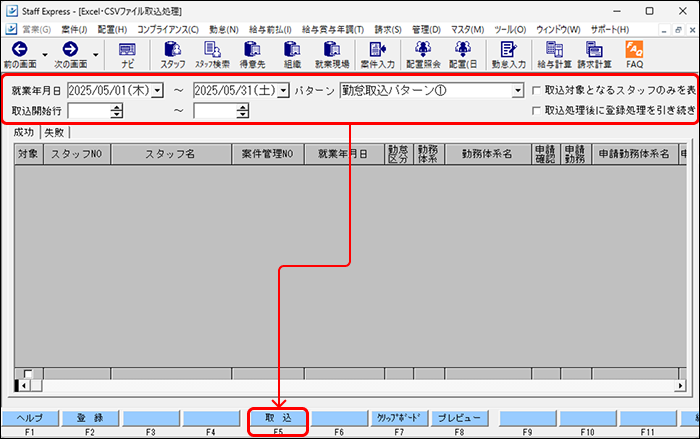The width and height of the screenshot is (700, 439).
Task: Expand the 前の画面 history dropdown arrow
Action: click(45, 55)
